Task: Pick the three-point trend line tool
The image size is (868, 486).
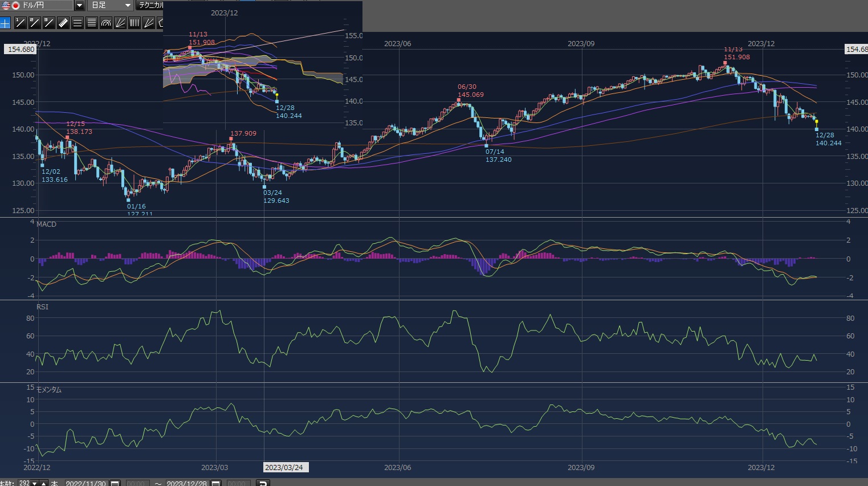Action: pos(48,23)
